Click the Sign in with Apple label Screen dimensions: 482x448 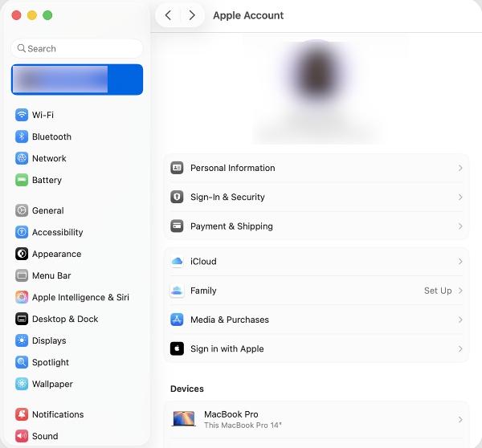(227, 348)
